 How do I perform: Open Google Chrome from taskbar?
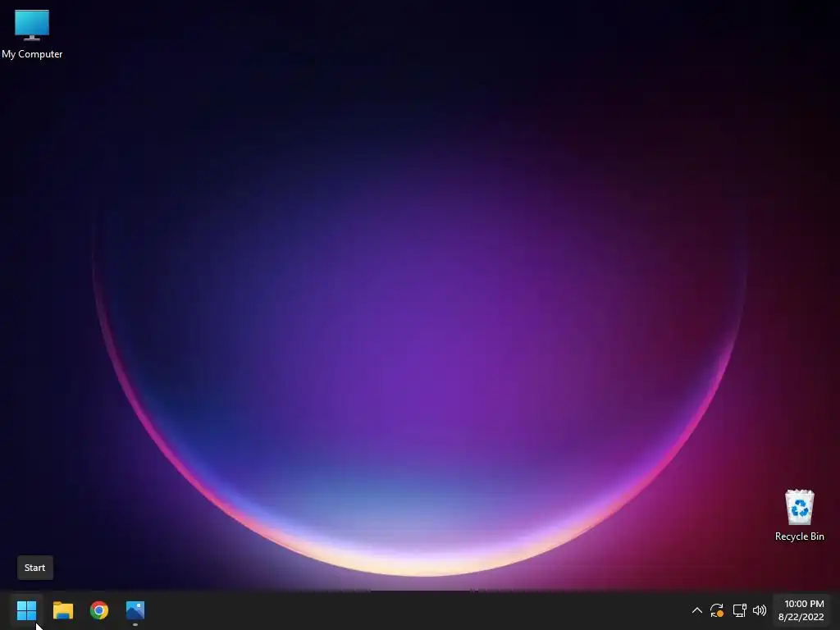[99, 610]
